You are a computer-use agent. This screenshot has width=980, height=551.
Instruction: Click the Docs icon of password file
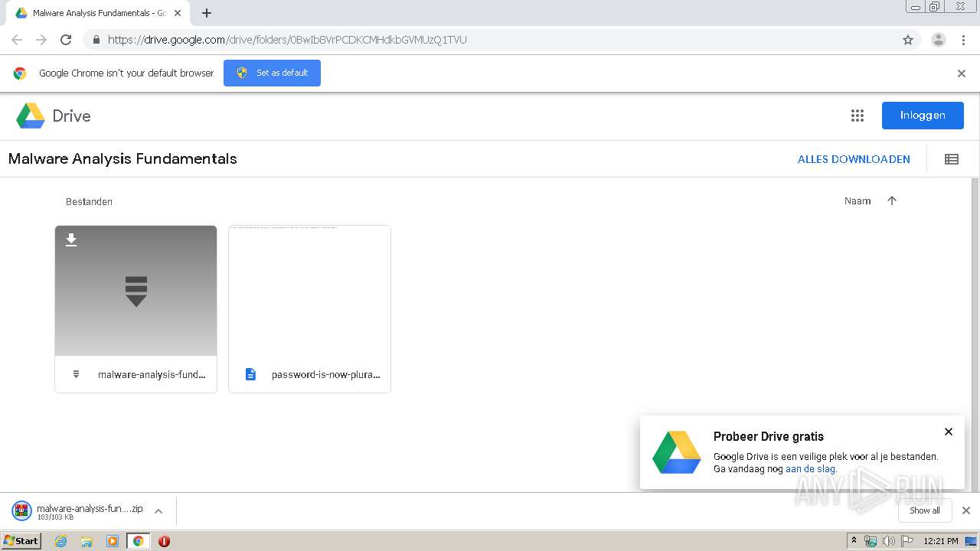(250, 374)
